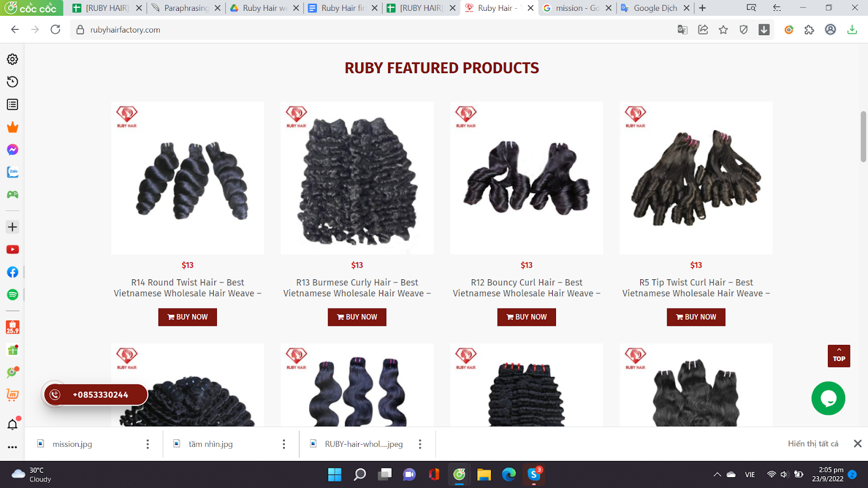Open options for RUBY-hair-whol jpeg download
The width and height of the screenshot is (868, 488).
tap(420, 444)
